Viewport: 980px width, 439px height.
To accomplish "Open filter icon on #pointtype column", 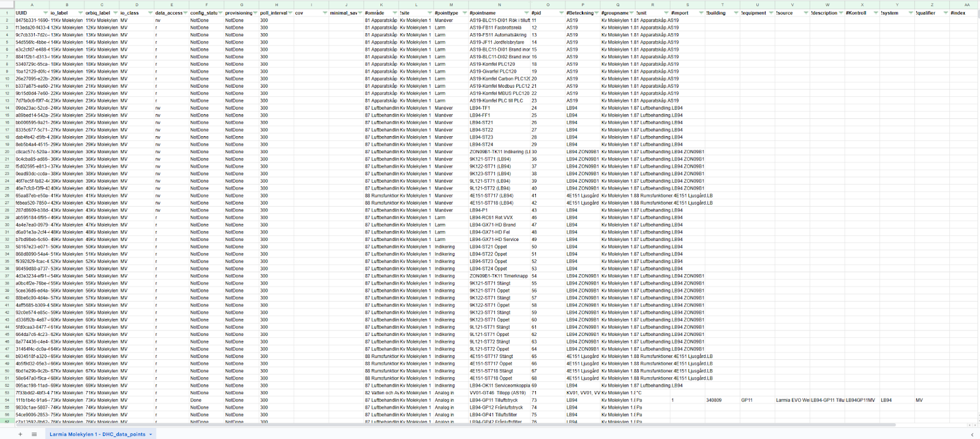I will coord(464,13).
